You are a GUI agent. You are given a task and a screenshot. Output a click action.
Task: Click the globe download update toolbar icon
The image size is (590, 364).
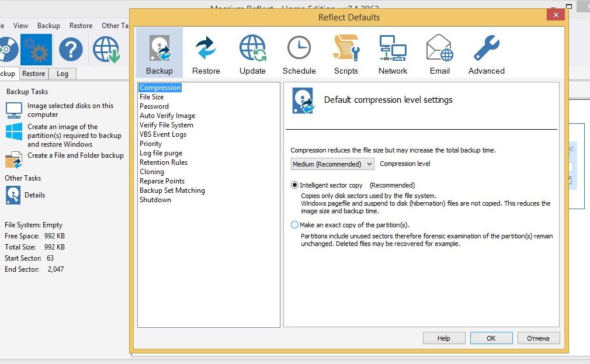tap(106, 49)
